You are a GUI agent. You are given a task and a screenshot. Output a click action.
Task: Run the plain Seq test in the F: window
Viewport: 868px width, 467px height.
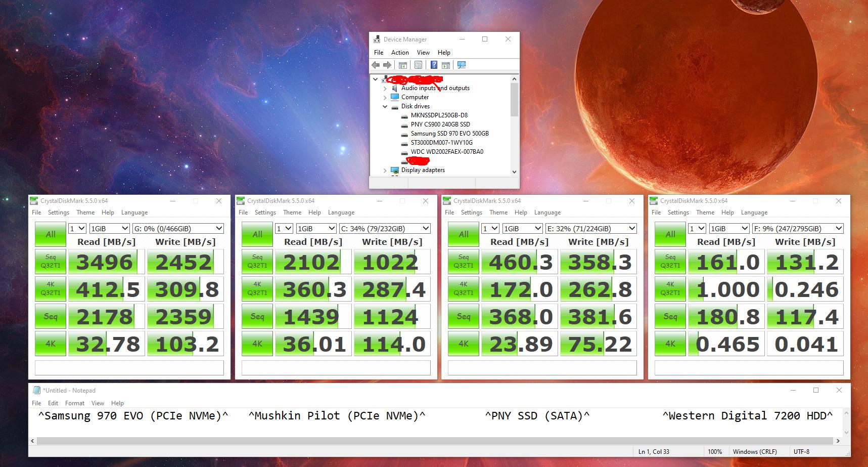pyautogui.click(x=670, y=316)
